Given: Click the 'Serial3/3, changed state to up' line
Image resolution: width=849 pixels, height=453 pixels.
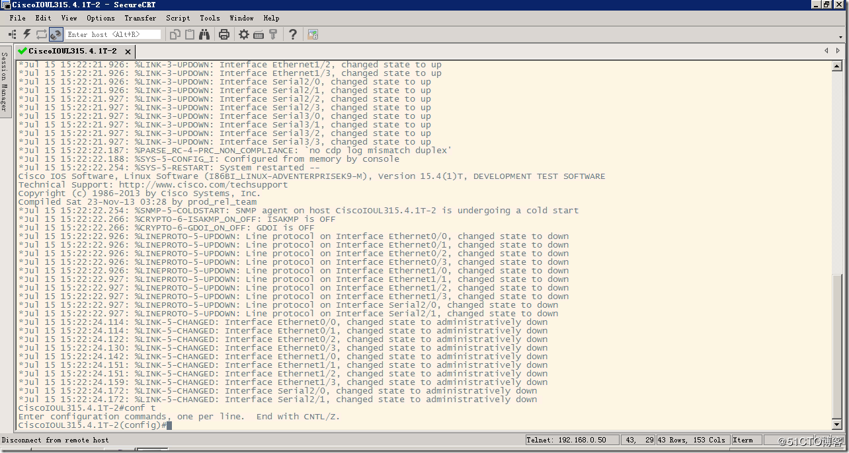Looking at the screenshot, I should (225, 142).
